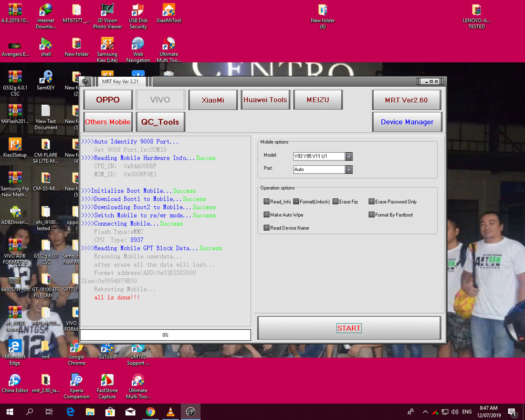The image size is (525, 420).
Task: Open the Huawei Tools tab
Action: tap(265, 100)
